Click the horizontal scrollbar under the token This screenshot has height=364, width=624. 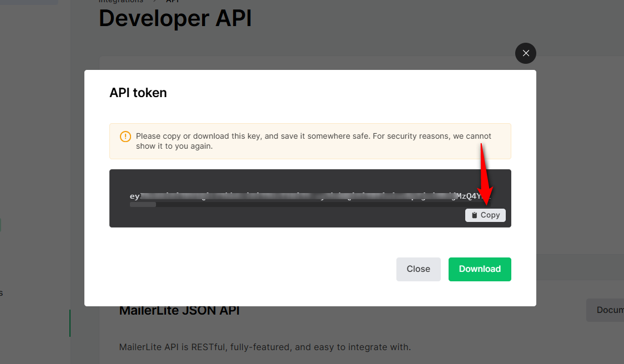click(x=143, y=205)
